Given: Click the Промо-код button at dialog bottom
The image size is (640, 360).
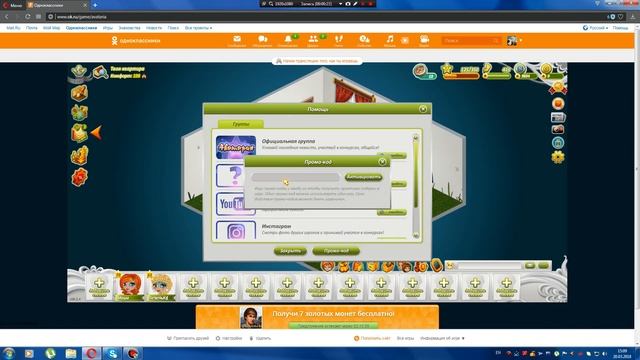Looking at the screenshot, I should 336,251.
